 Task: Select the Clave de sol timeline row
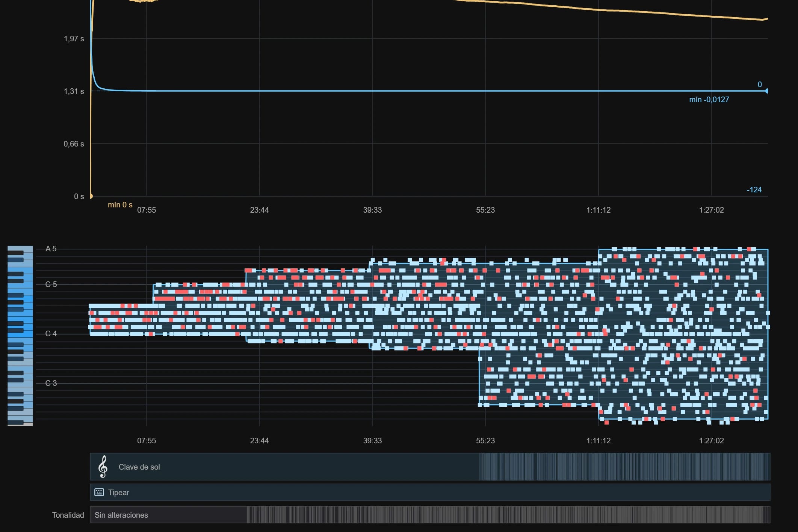pos(430,467)
